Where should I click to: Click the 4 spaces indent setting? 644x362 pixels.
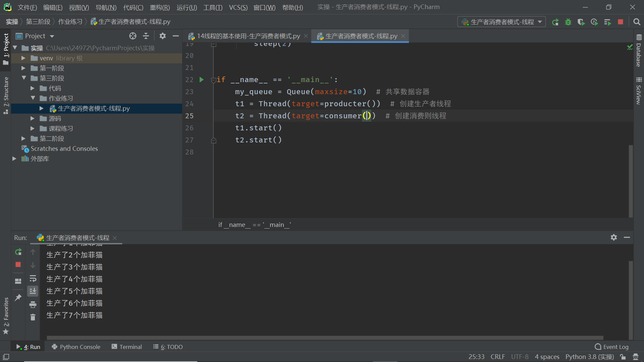pyautogui.click(x=547, y=357)
